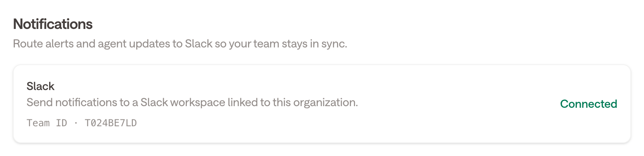Click the 'Team ID' label text
Viewport: 644px width, 156px height.
coord(47,123)
